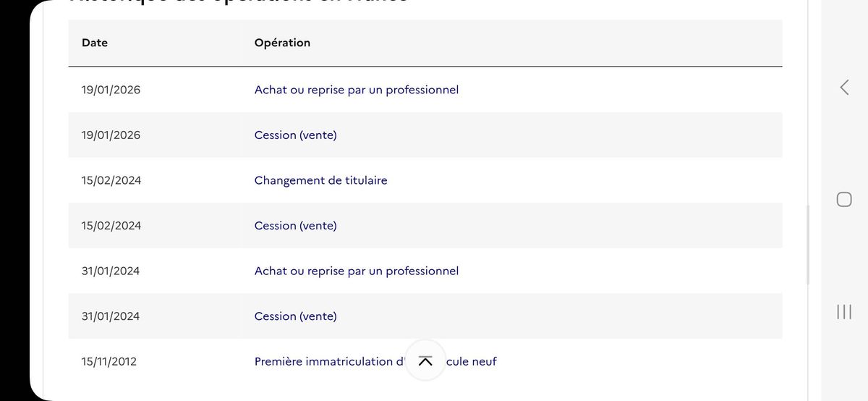Select the date cell beside 19/01/2026 Cession
Screen dimensions: 868x401
click(111, 135)
